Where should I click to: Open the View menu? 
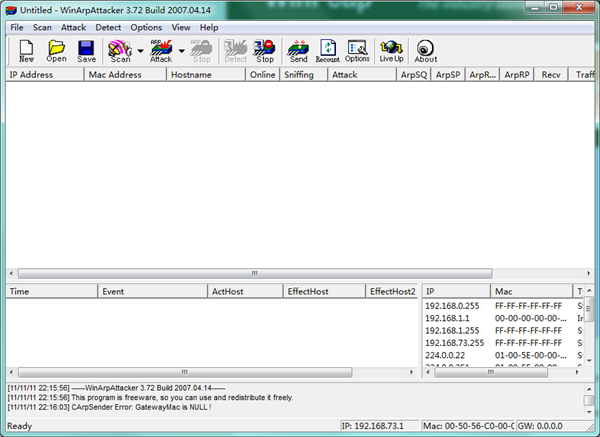point(181,28)
